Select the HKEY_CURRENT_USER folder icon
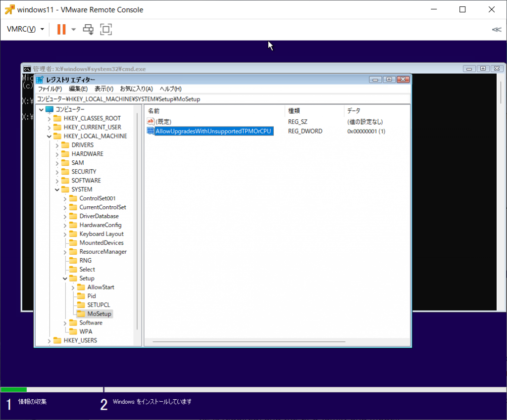Image resolution: width=507 pixels, height=420 pixels. click(x=57, y=127)
